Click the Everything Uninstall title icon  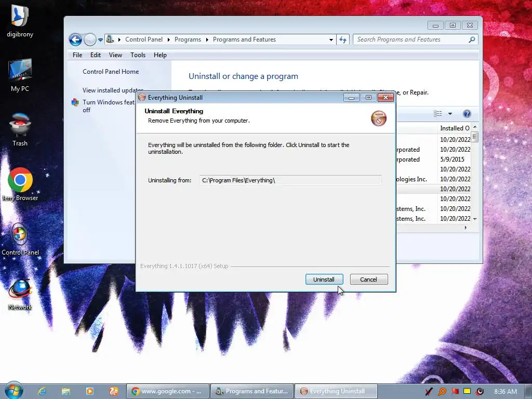(x=142, y=97)
